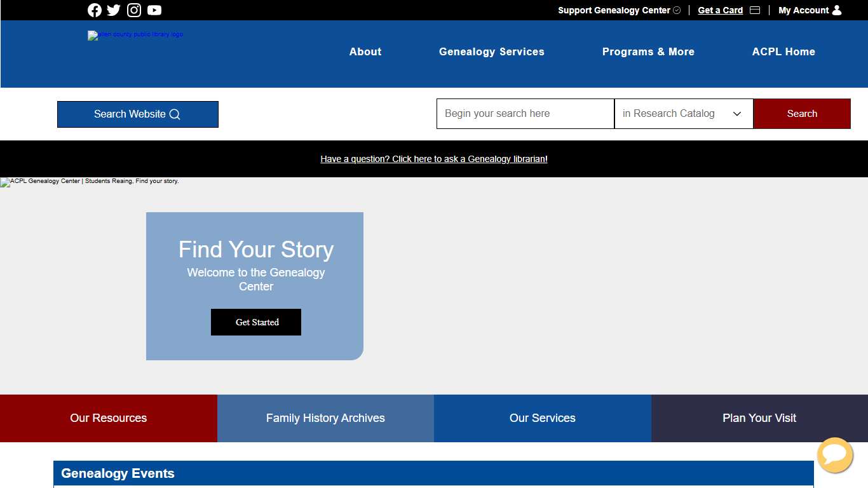Image resolution: width=868 pixels, height=488 pixels.
Task: Click the ask a Genealogy librarian link
Action: (x=434, y=159)
